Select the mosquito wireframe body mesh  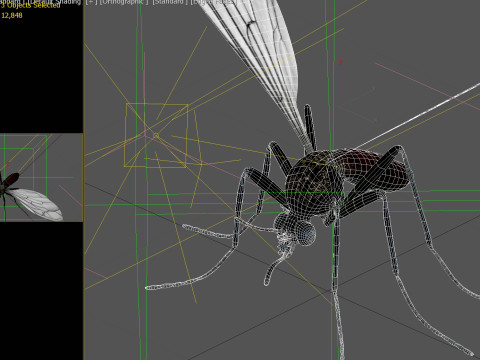[313, 182]
